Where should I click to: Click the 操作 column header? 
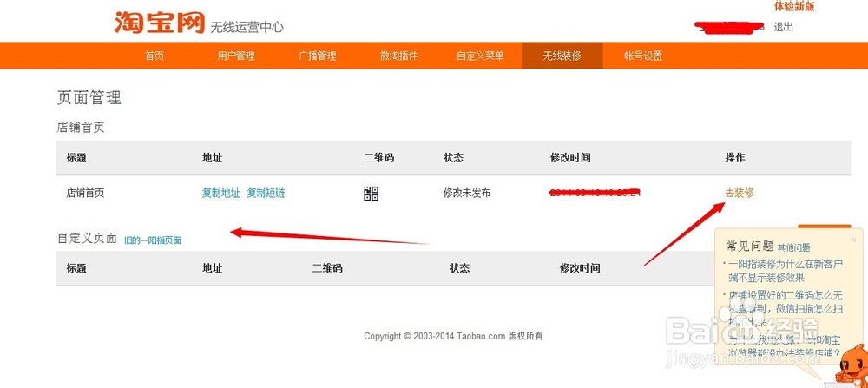735,158
